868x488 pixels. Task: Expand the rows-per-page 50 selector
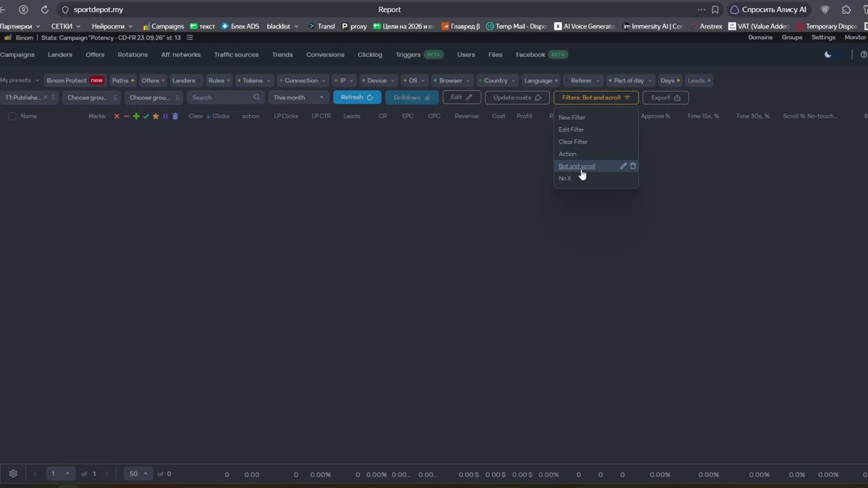[138, 474]
